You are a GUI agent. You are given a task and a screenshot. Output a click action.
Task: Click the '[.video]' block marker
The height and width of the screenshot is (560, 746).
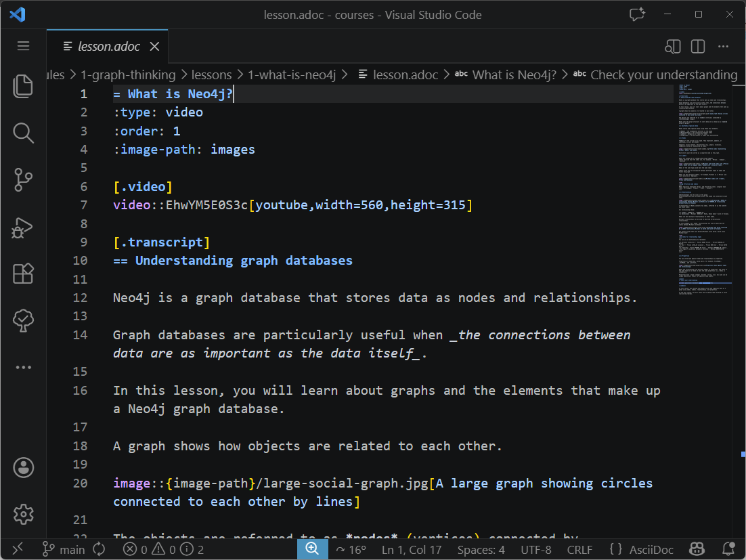point(143,186)
